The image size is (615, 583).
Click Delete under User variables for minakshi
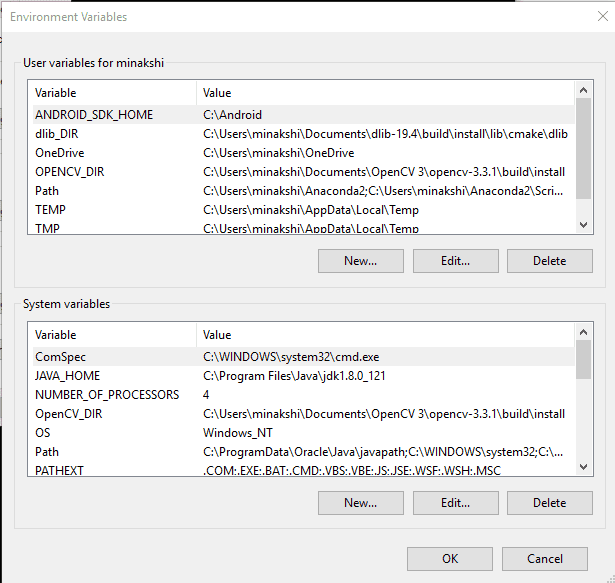pyautogui.click(x=549, y=261)
